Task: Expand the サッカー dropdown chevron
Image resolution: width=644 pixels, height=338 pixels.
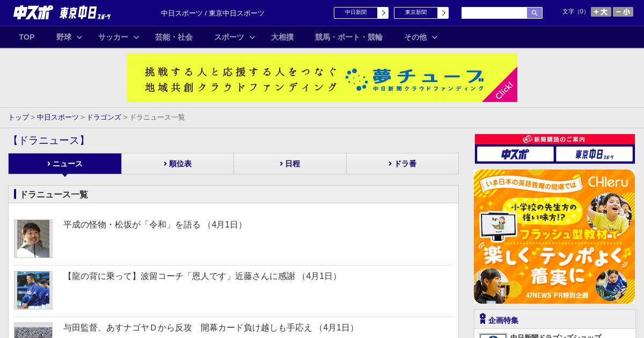Action: [136, 37]
